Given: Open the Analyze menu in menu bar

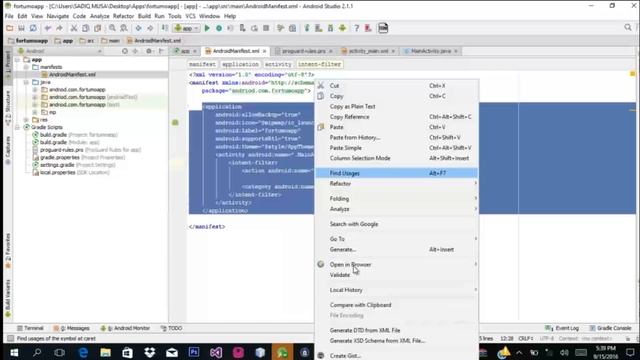Looking at the screenshot, I should 99,16.
